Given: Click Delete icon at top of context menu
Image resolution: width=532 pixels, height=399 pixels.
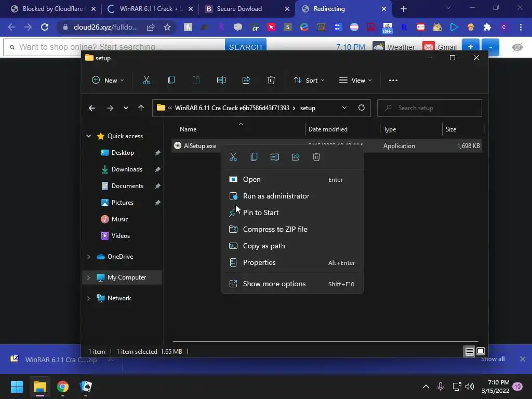Looking at the screenshot, I should click(x=316, y=157).
